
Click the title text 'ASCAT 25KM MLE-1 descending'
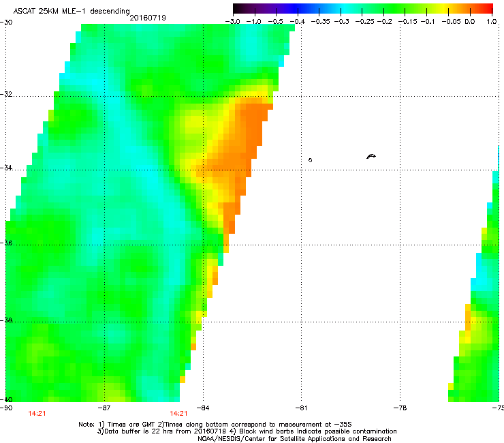pyautogui.click(x=72, y=11)
